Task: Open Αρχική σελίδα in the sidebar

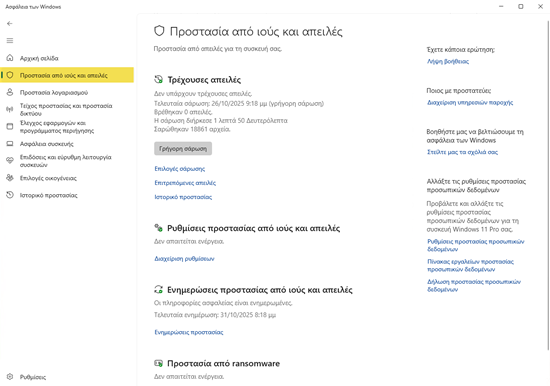Action: pyautogui.click(x=67, y=58)
